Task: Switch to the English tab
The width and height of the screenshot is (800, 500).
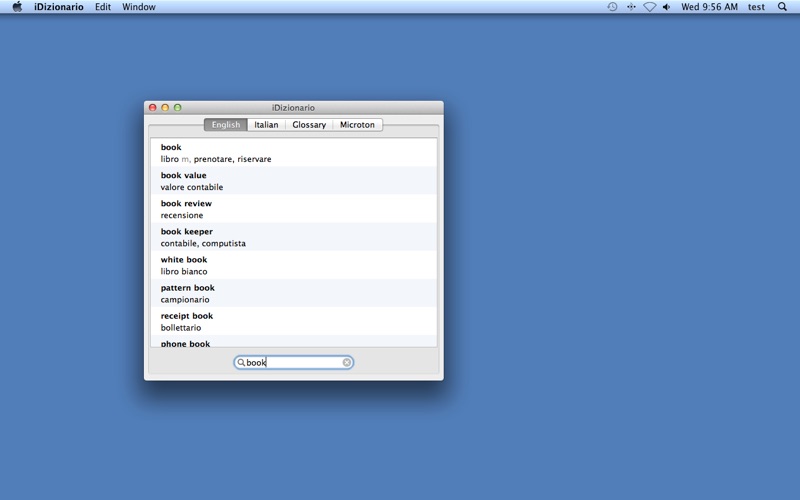Action: pos(226,124)
